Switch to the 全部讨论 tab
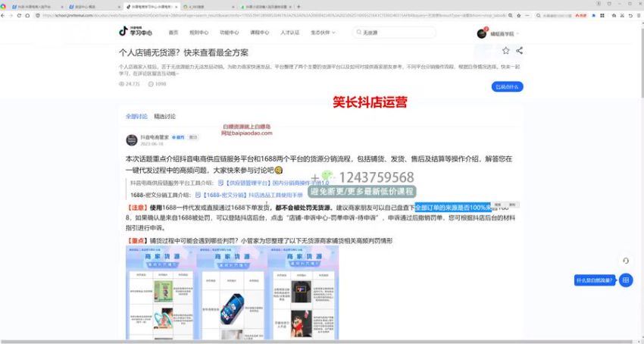 [x=136, y=117]
